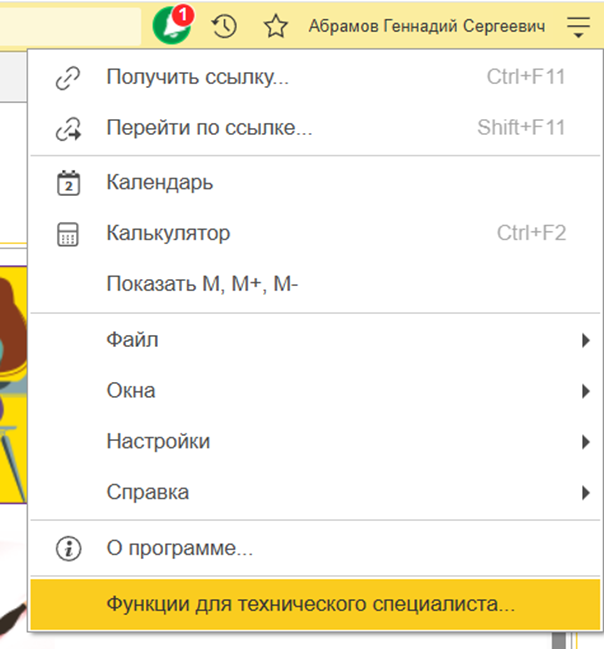Expand the arrow next to Окна

pos(585,391)
